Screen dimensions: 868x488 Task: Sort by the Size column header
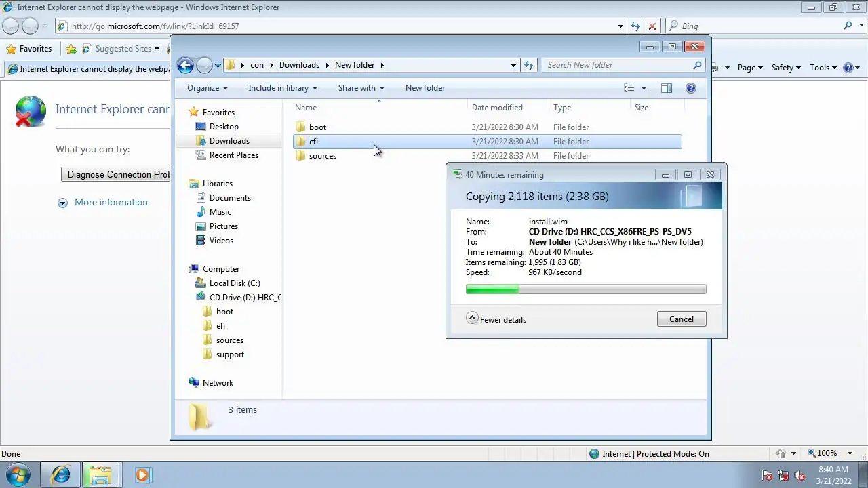657,108
